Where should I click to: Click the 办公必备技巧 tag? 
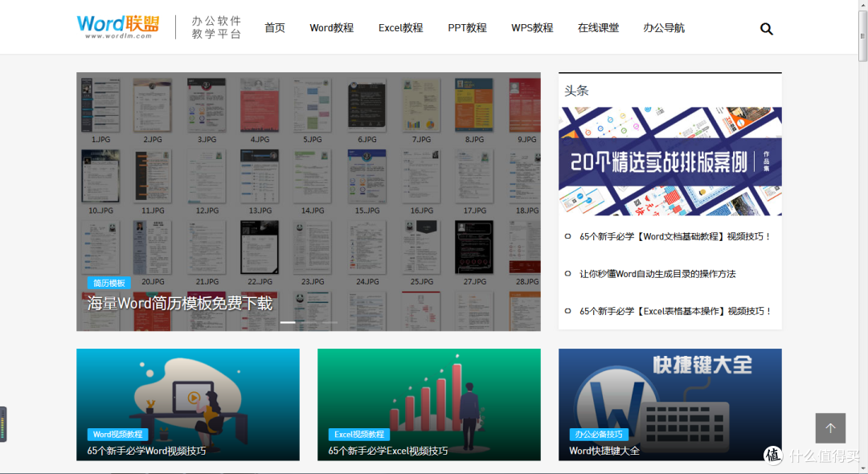point(599,434)
